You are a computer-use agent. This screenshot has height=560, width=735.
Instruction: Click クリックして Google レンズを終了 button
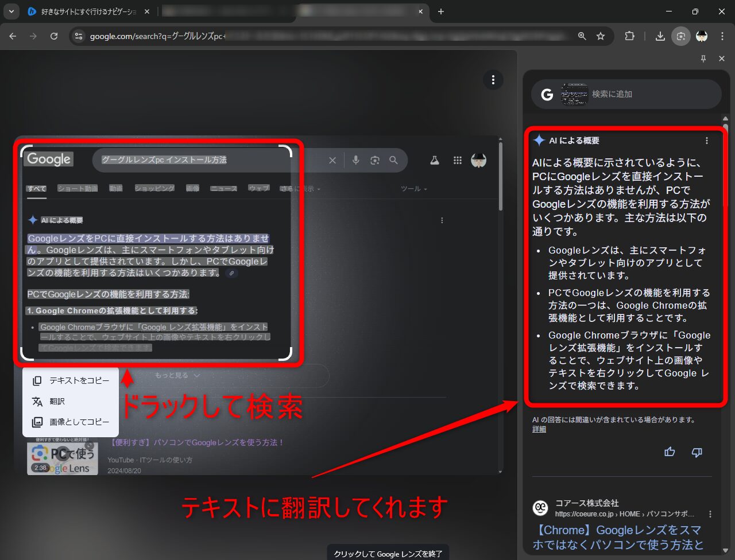coord(388,553)
